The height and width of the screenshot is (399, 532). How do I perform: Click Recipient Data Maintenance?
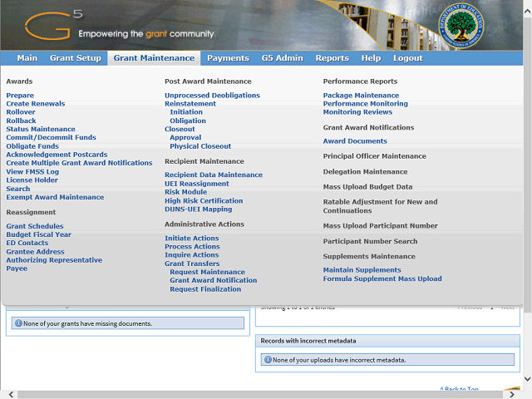click(x=214, y=175)
